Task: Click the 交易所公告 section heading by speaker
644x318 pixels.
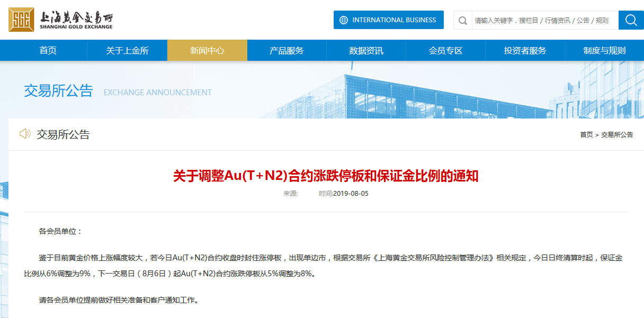Action: click(63, 134)
